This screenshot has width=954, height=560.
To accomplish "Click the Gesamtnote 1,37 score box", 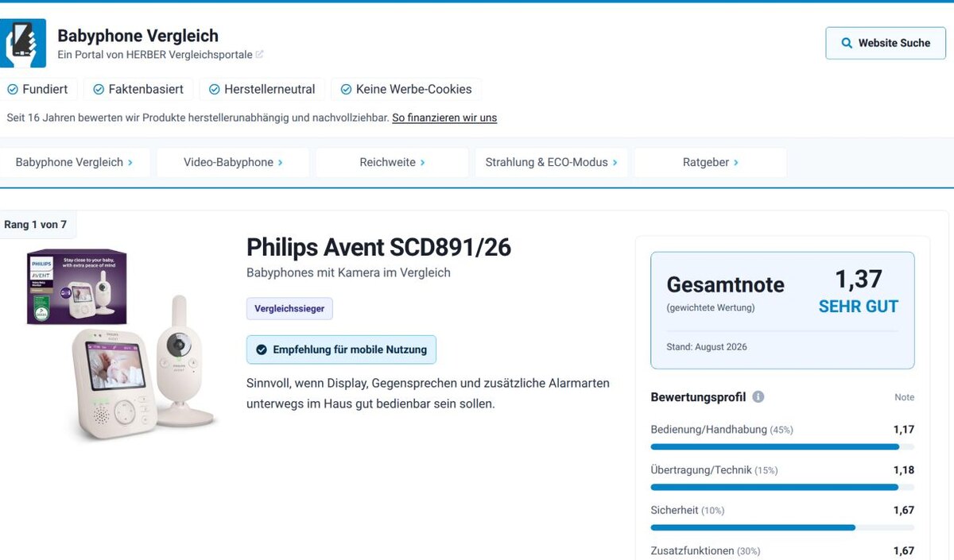I will (x=782, y=311).
